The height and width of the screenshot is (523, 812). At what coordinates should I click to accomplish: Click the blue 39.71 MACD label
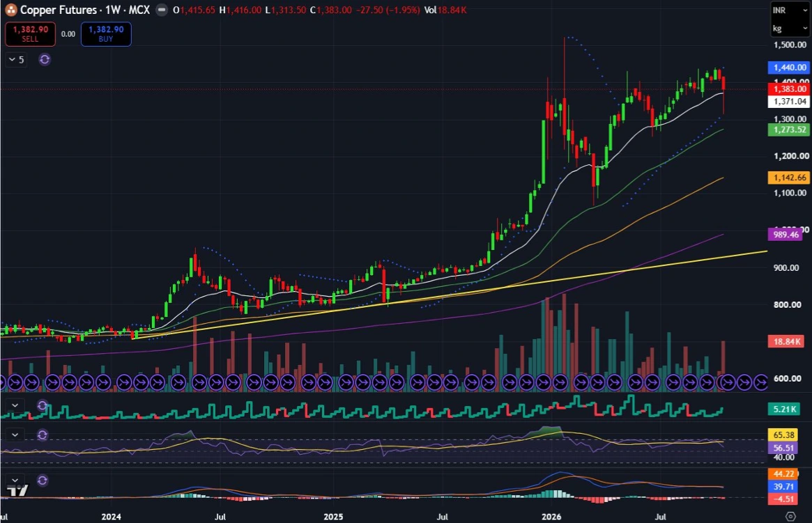tap(783, 487)
